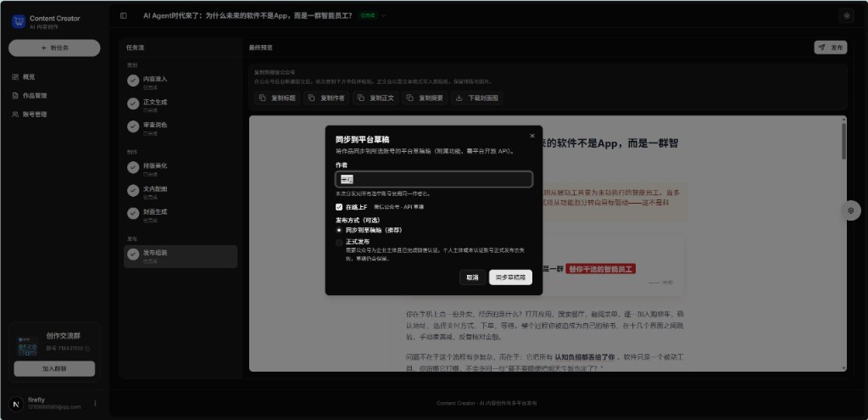Image resolution: width=868 pixels, height=420 pixels.
Task: Select the 封面生成 task step
Action: pyautogui.click(x=181, y=215)
